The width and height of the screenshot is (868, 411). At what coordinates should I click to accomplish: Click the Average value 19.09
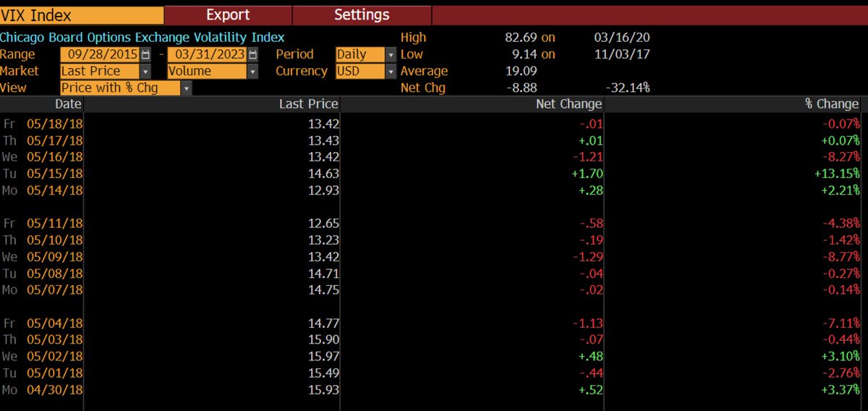click(x=521, y=71)
